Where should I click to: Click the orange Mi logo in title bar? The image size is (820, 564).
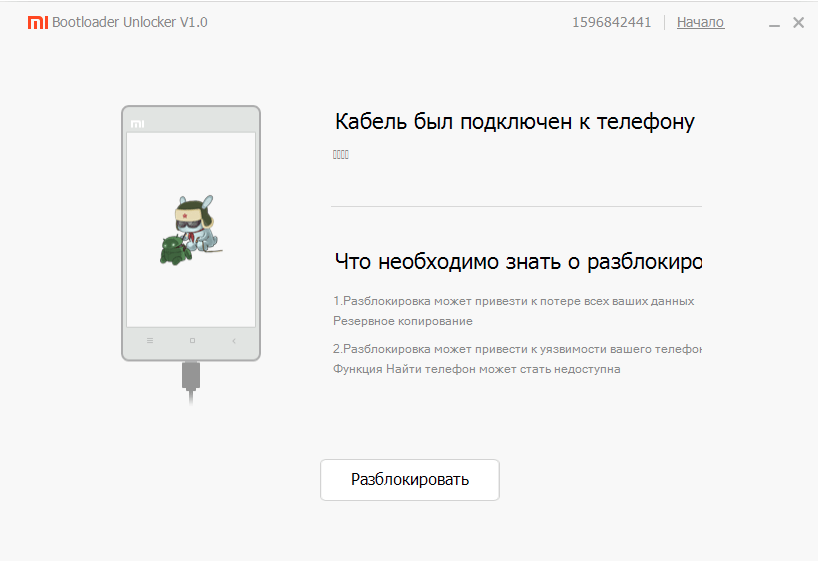click(x=37, y=22)
